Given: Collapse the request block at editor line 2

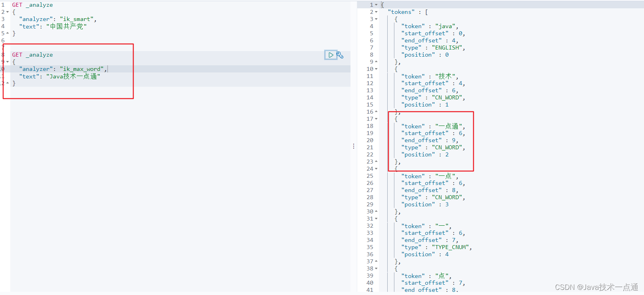Looking at the screenshot, I should 8,12.
